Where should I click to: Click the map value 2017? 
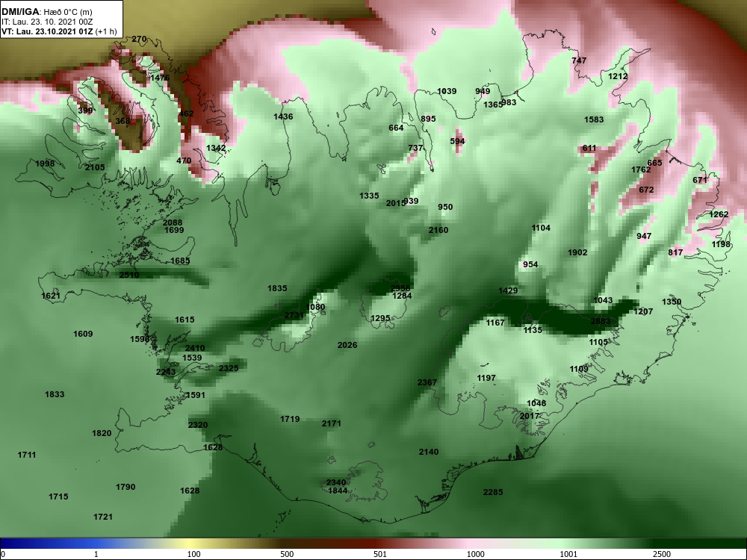pos(529,416)
